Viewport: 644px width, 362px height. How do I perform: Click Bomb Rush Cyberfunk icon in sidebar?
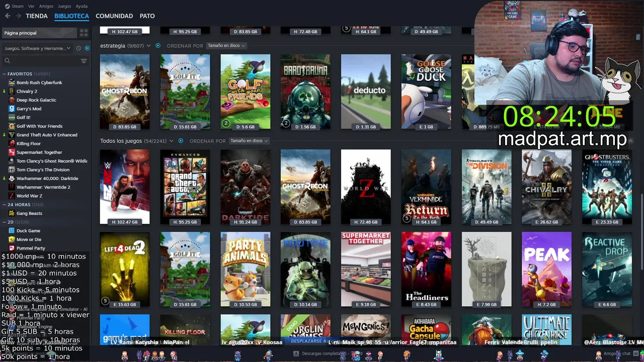pos(12,82)
